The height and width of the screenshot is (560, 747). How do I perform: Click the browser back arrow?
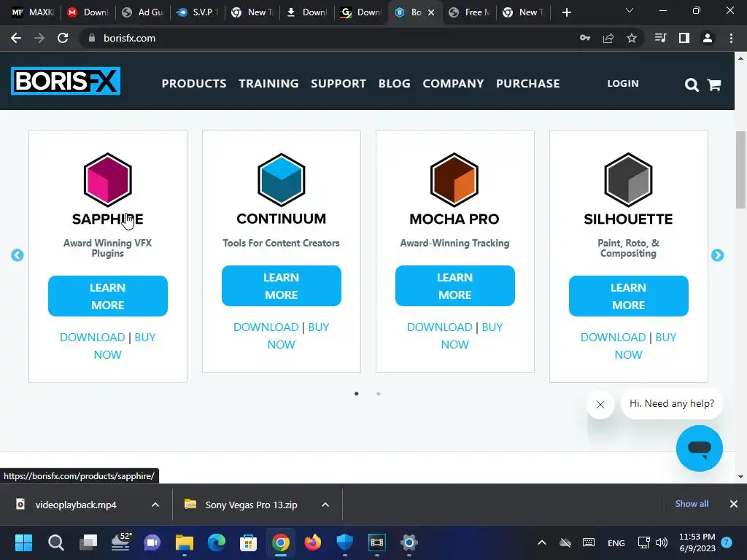click(16, 38)
